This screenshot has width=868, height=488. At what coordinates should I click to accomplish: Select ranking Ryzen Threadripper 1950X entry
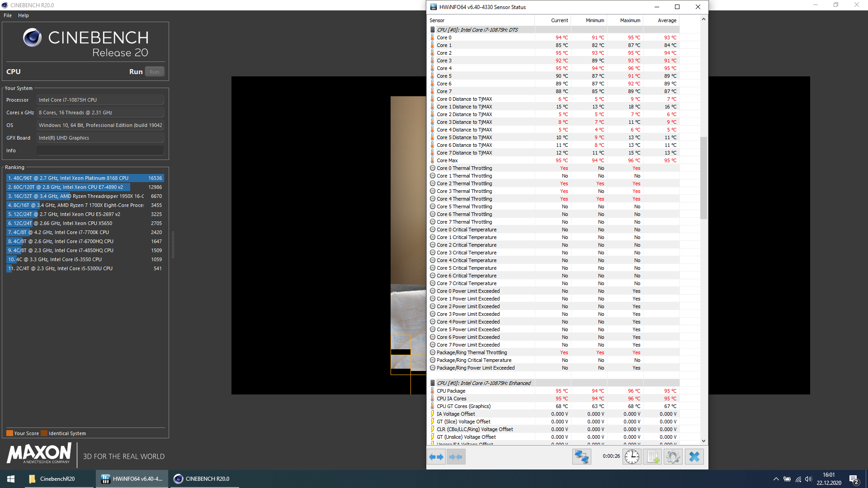click(85, 196)
